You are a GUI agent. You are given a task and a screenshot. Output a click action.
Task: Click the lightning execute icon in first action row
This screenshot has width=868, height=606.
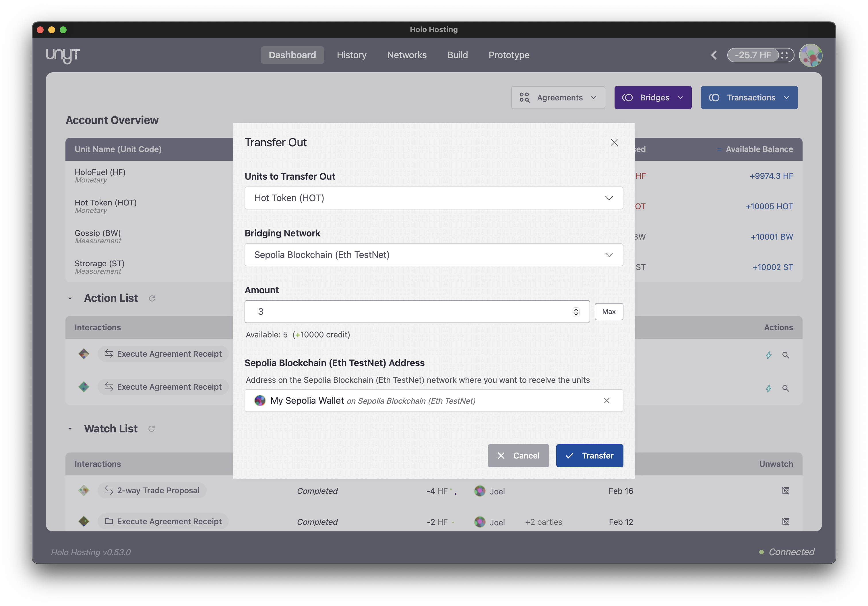click(x=768, y=355)
